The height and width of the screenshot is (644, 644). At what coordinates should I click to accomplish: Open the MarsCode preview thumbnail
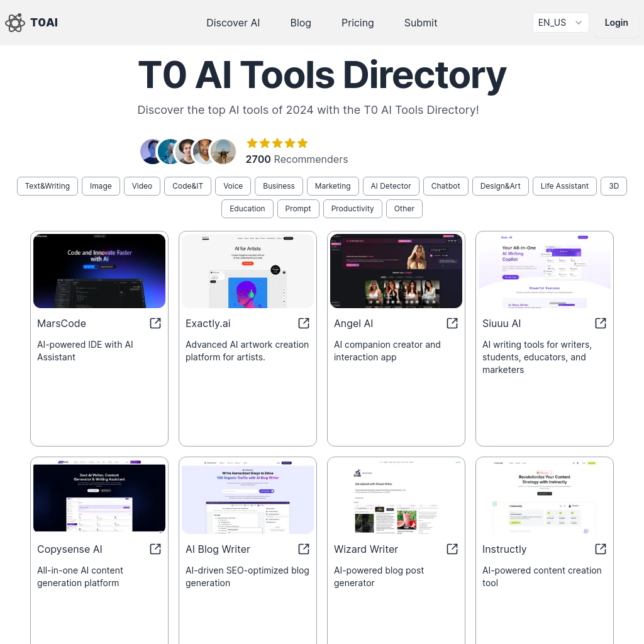click(99, 271)
